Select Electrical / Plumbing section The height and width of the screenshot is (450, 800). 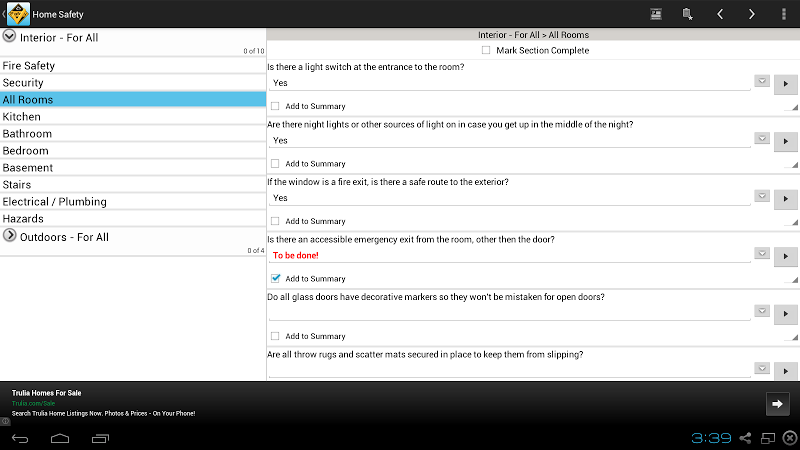click(x=133, y=202)
